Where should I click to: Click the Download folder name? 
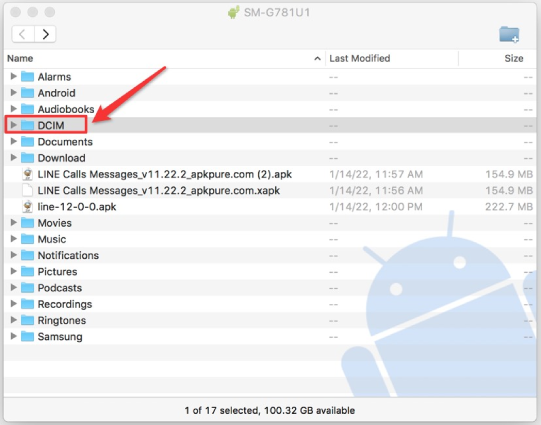[61, 158]
